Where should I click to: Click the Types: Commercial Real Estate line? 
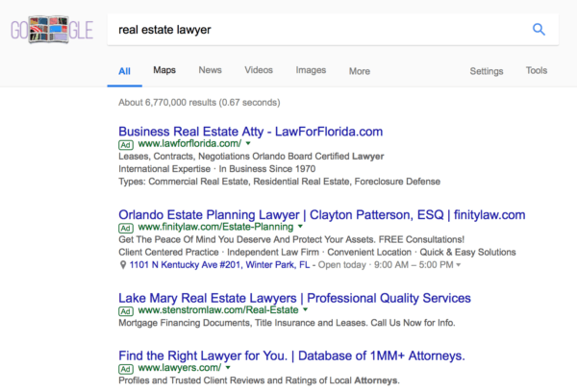tap(279, 182)
